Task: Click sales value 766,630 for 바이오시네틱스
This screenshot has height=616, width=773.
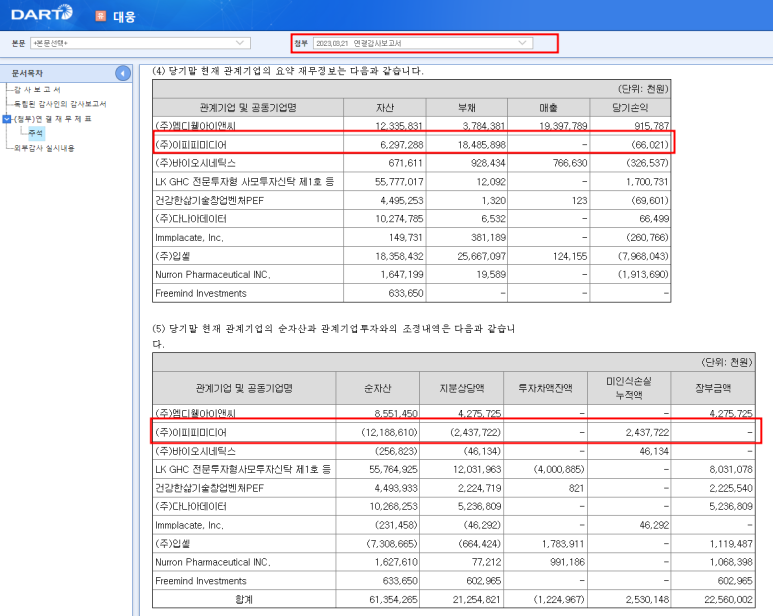Action: 570,163
